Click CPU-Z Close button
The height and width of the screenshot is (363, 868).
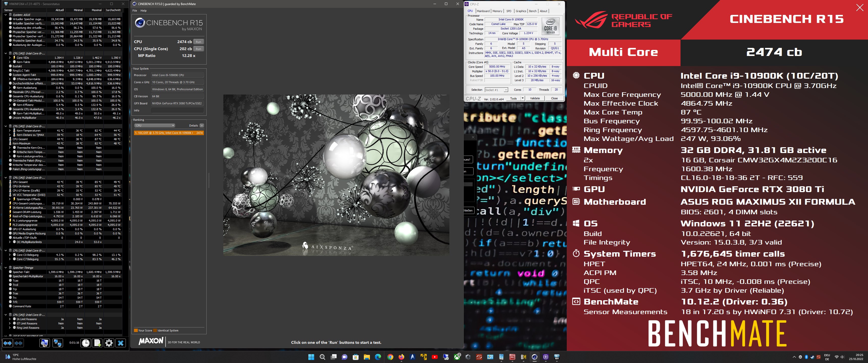(554, 98)
